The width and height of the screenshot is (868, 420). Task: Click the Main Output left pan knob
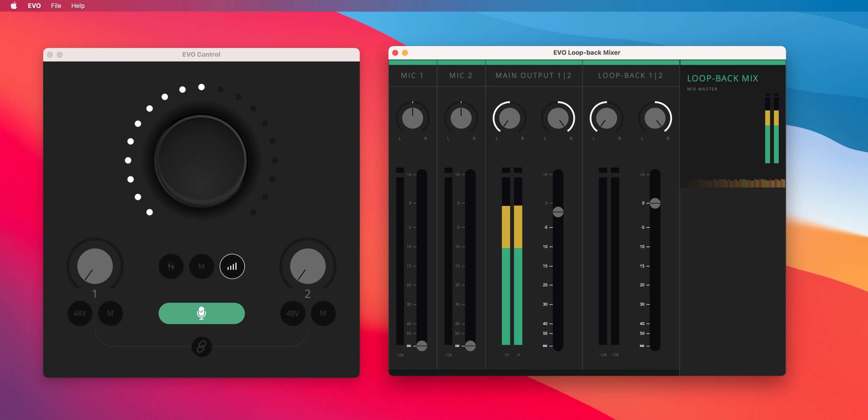coord(509,118)
